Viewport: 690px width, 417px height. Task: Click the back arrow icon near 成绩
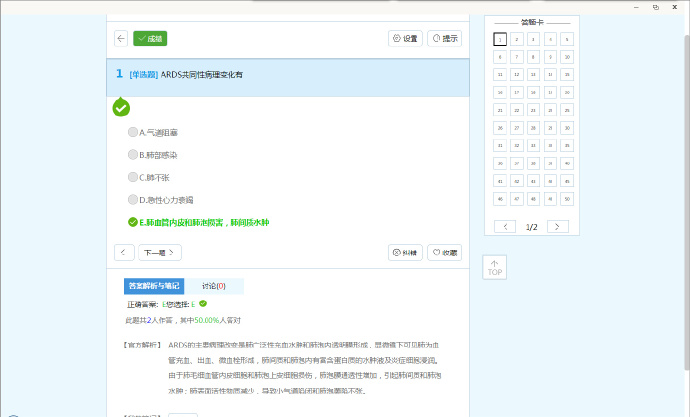pos(121,38)
